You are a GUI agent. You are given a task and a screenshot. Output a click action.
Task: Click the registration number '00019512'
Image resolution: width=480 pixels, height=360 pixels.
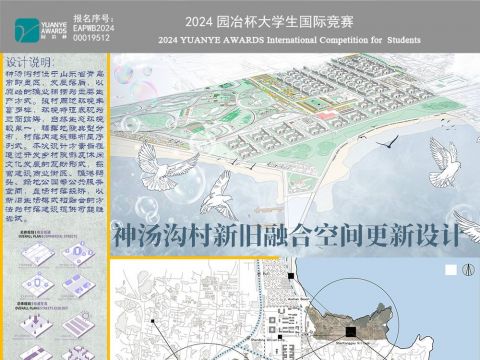(91, 38)
